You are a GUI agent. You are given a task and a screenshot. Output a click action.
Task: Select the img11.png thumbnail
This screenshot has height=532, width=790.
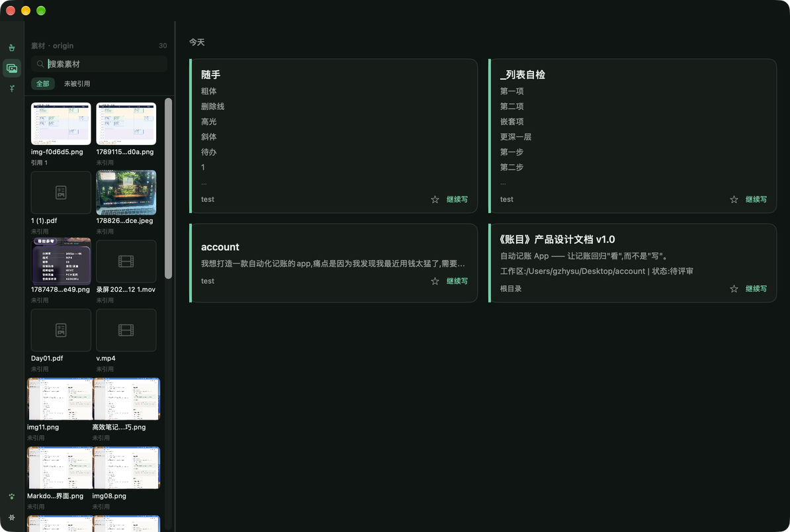point(60,399)
